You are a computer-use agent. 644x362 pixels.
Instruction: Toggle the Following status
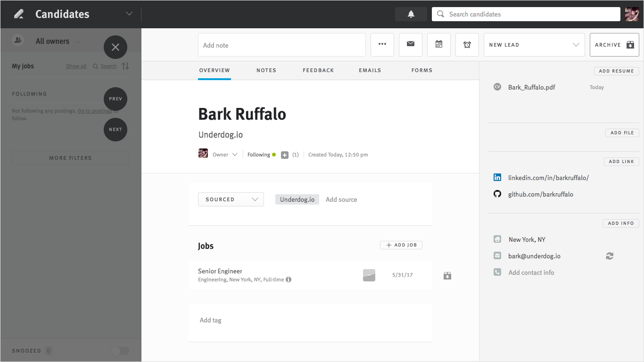tap(262, 155)
